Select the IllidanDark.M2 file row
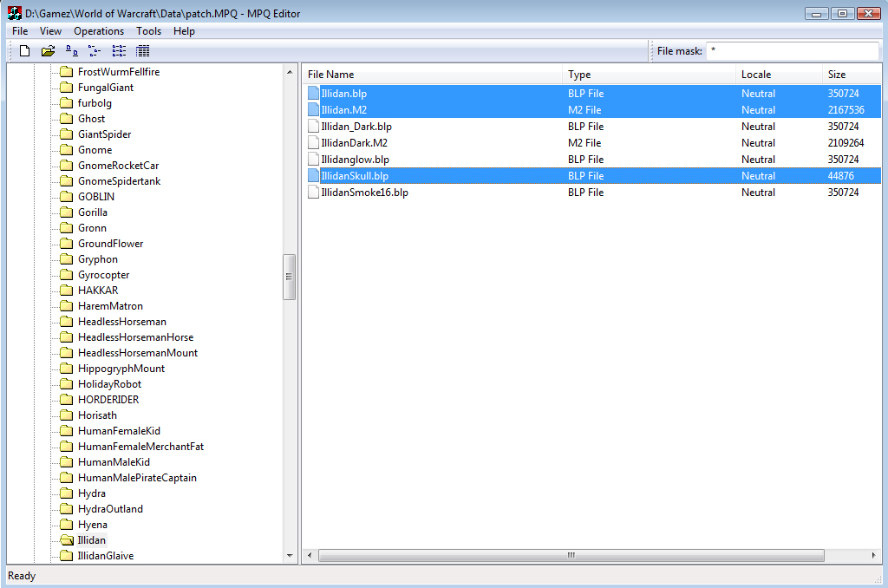The height and width of the screenshot is (588, 888). pyautogui.click(x=354, y=143)
